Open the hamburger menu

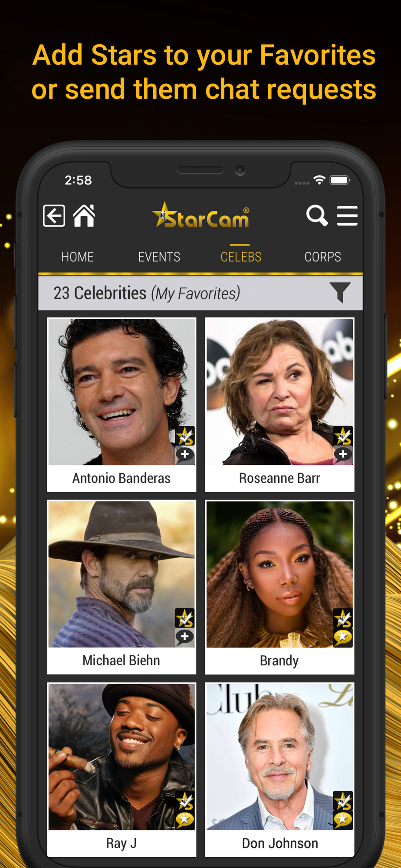[347, 216]
